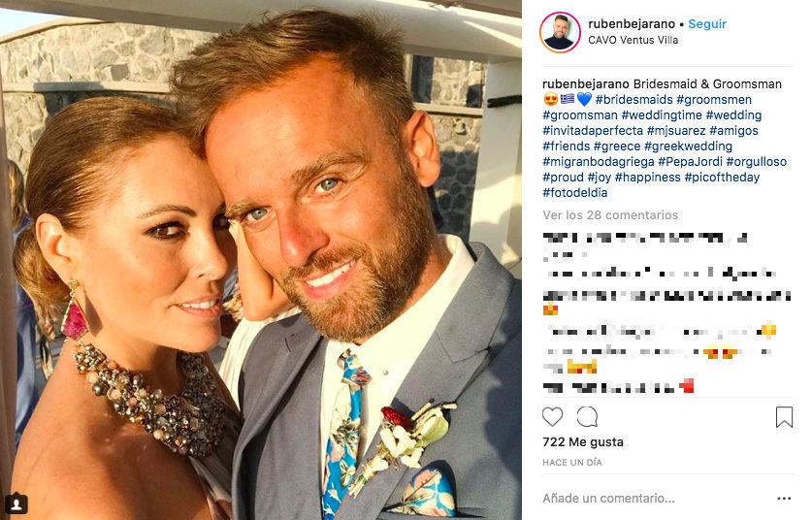Open the #picoftheday hashtag

pos(722,178)
